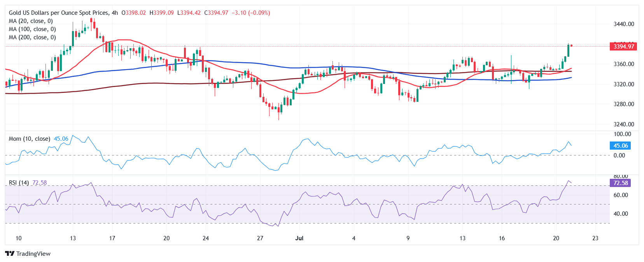This screenshot has height=262, width=644.
Task: Click the Jul month label on time axis
Action: [299, 238]
